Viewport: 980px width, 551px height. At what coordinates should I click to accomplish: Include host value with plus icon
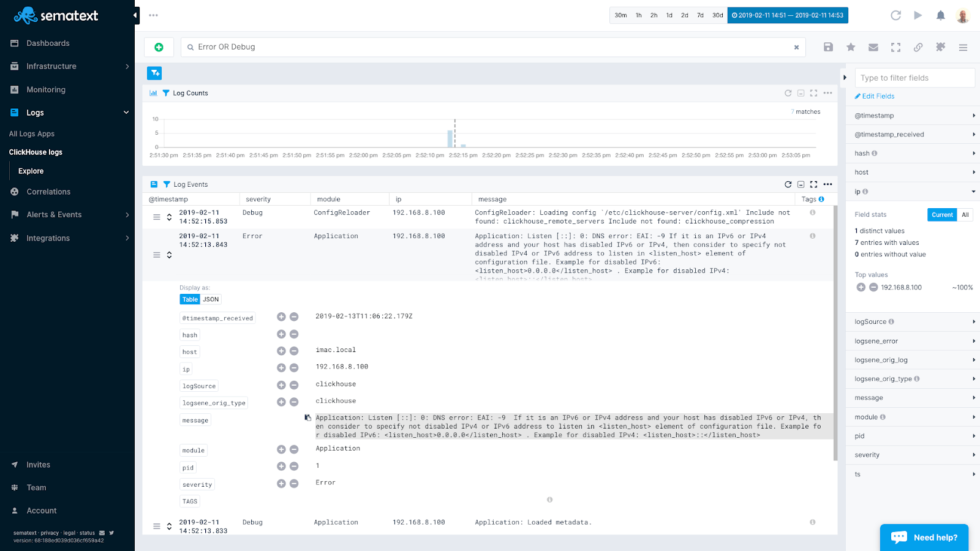coord(281,351)
